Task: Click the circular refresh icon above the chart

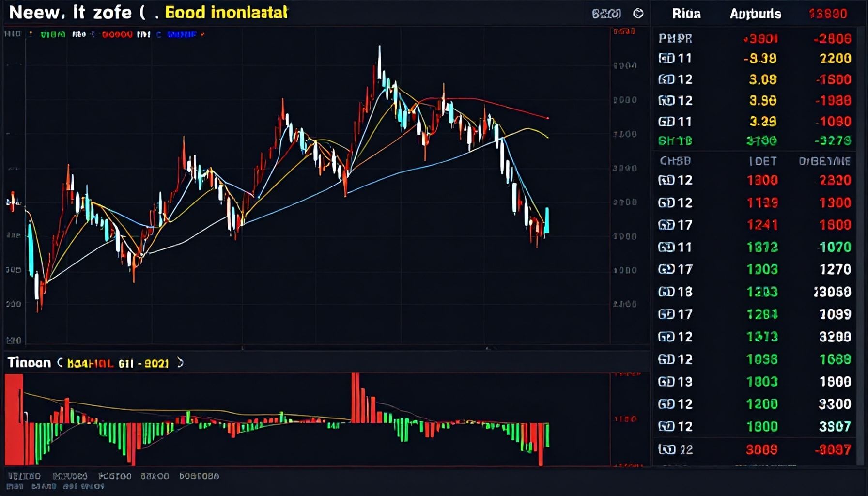Action: coord(638,14)
